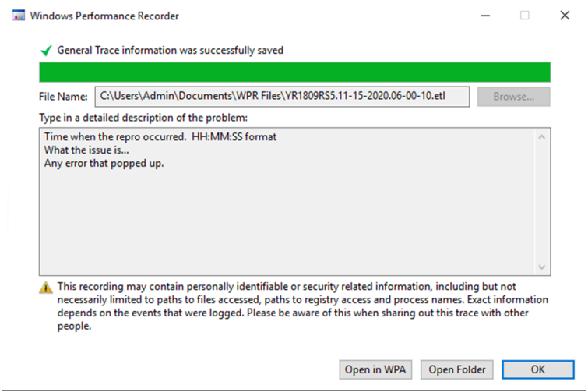This screenshot has height=392, width=588.
Task: Click the 'General Trace information was successfully saved' message
Action: click(171, 50)
